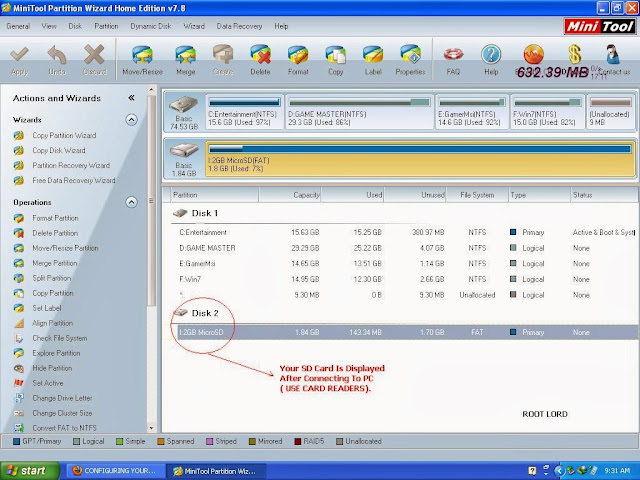
Task: Click the Change Drive Letter sidebar icon
Action: (x=19, y=398)
